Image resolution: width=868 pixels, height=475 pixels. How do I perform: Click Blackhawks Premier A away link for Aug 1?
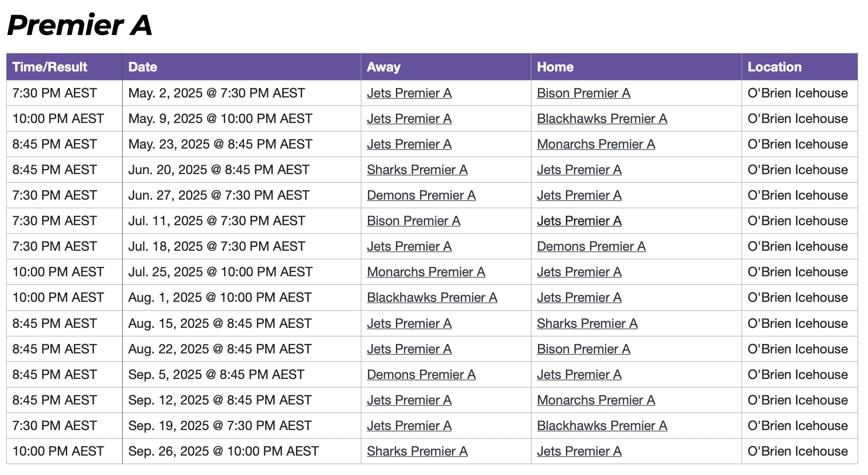(432, 298)
